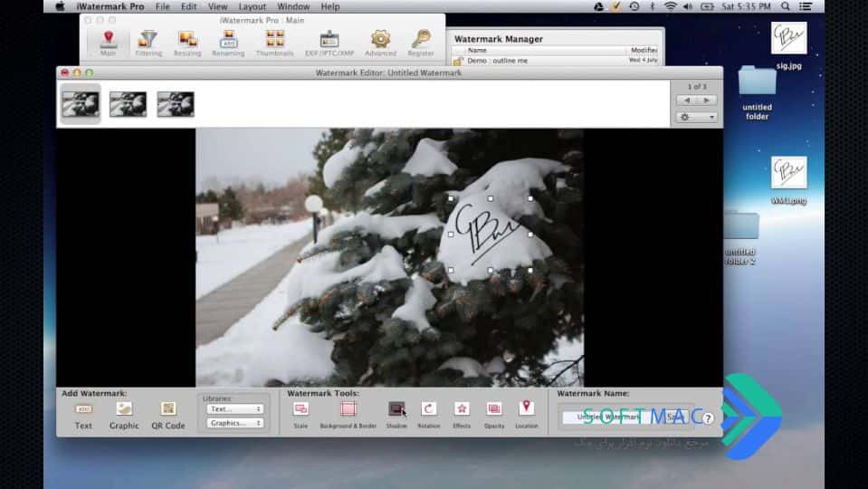Click the Watermark Name input field
Image resolution: width=868 pixels, height=489 pixels.
click(611, 417)
